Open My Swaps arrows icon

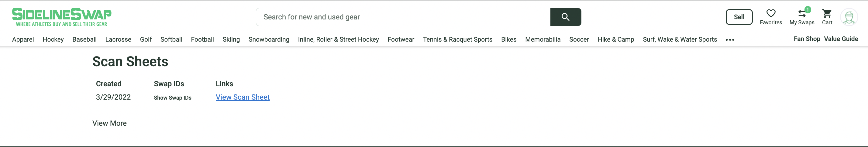pyautogui.click(x=802, y=14)
